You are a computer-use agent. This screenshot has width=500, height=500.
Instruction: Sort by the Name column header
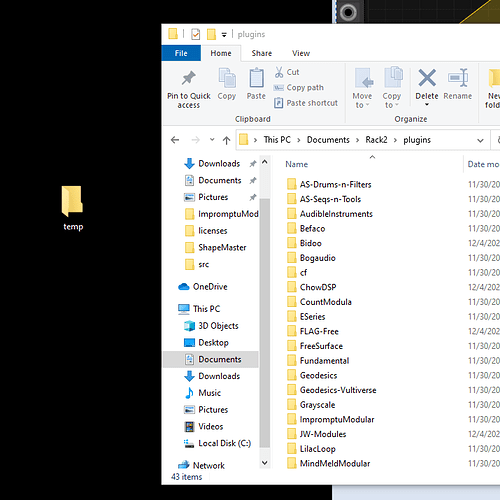click(x=297, y=164)
